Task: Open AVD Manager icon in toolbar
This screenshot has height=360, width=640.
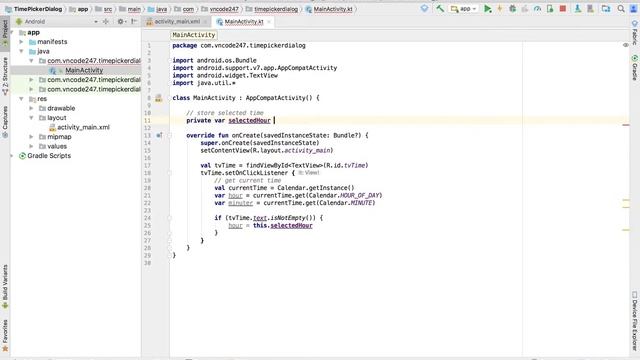Action: tap(578, 9)
